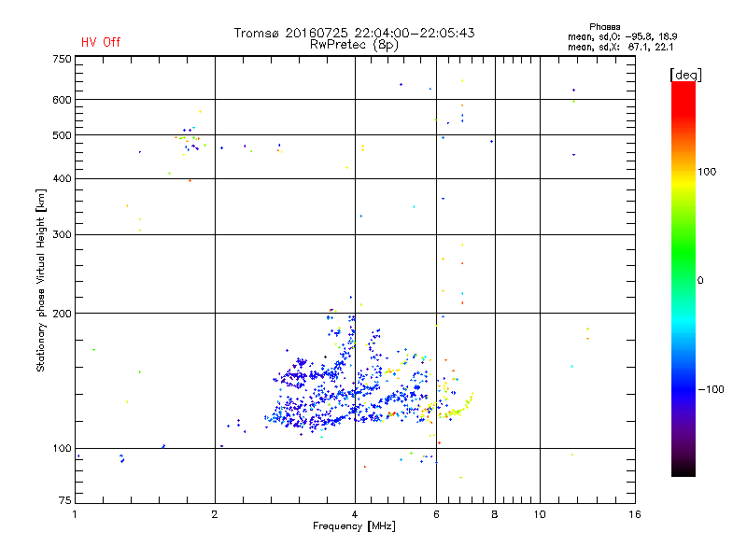Screen dimensions: 747x560
Task: Click the x-axis tick value '6'
Action: (436, 514)
